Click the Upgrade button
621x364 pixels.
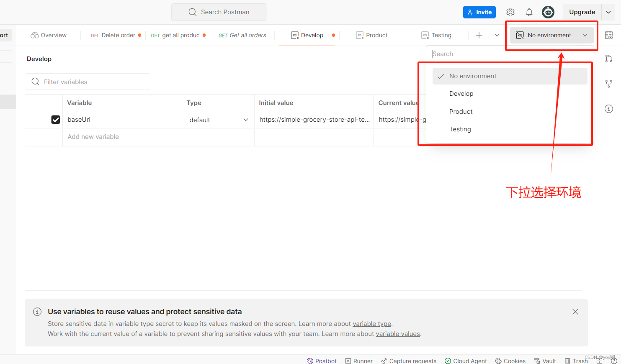[x=582, y=12]
